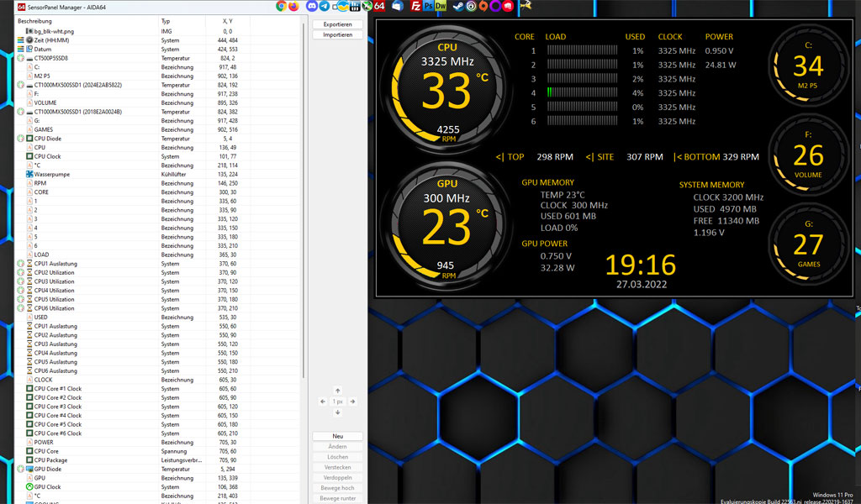The height and width of the screenshot is (504, 861).
Task: Click the core 4 load bar in the SensorPanel
Action: click(582, 92)
